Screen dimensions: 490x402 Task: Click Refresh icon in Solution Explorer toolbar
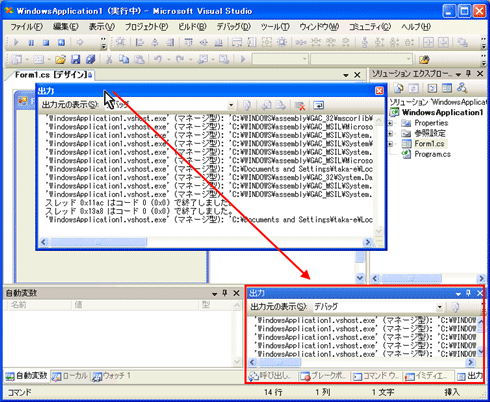413,88
